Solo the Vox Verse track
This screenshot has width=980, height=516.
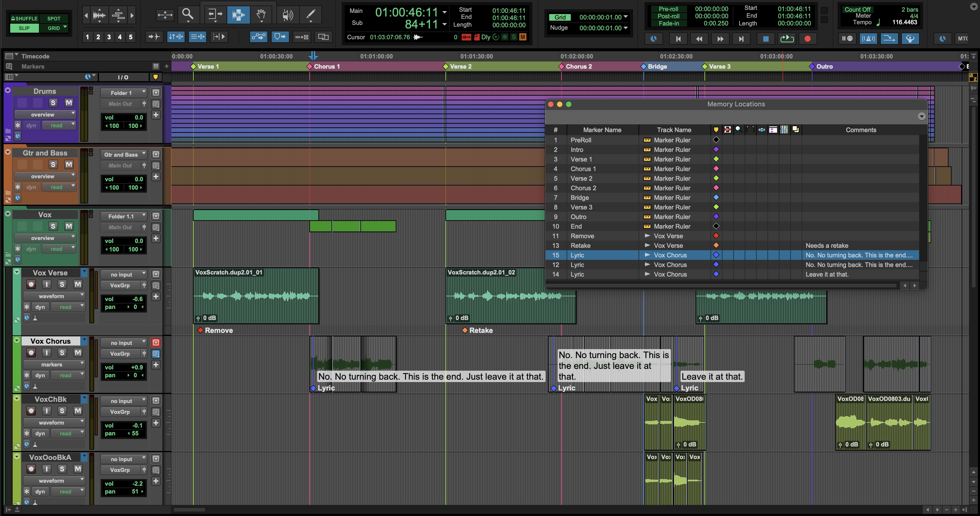61,284
